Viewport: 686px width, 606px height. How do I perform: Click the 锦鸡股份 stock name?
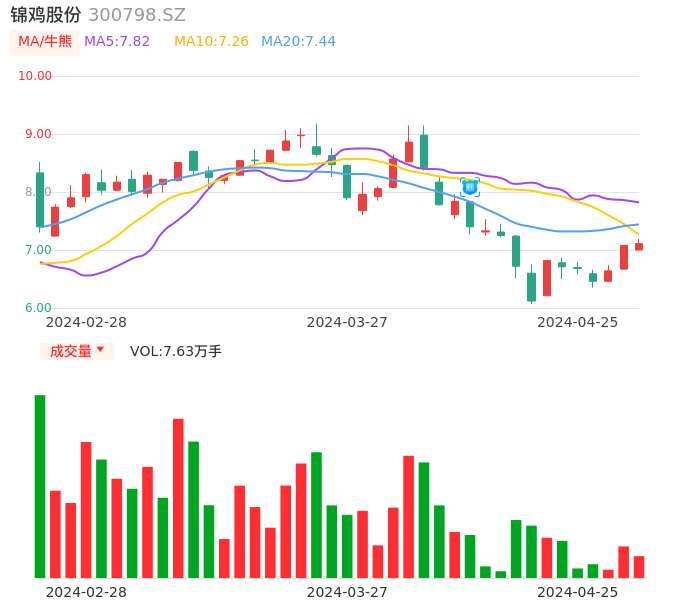46,15
